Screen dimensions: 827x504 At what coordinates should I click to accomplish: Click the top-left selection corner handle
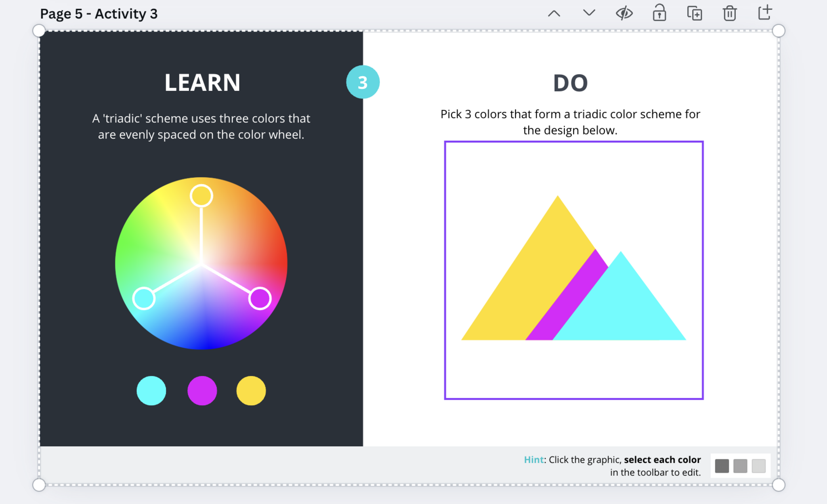39,31
